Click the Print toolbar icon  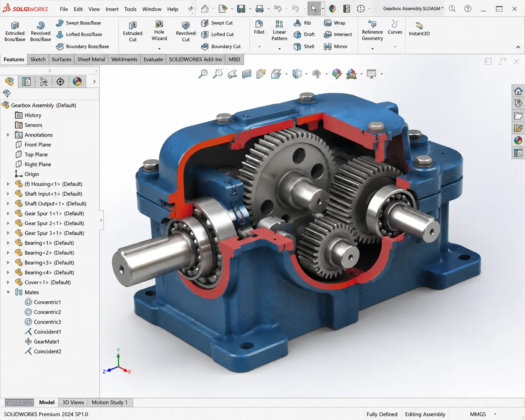coord(260,9)
